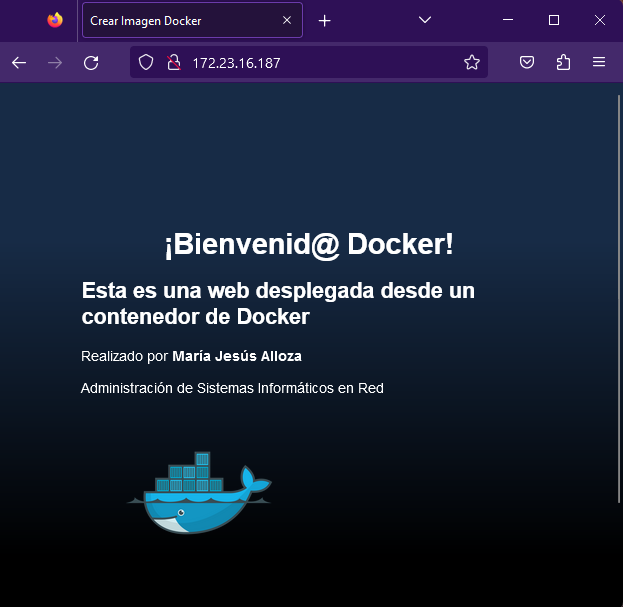Select the Crear Imagen Docker tab

[180, 20]
